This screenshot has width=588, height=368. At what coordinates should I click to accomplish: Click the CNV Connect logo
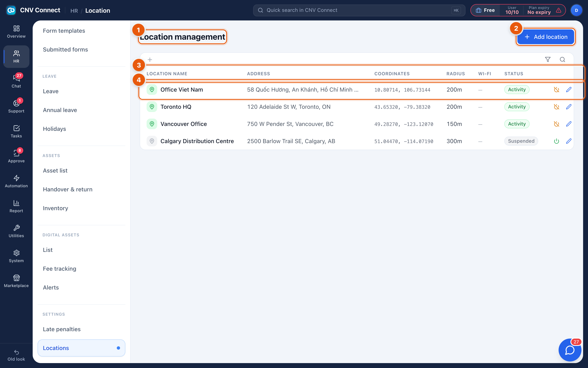[x=11, y=10]
